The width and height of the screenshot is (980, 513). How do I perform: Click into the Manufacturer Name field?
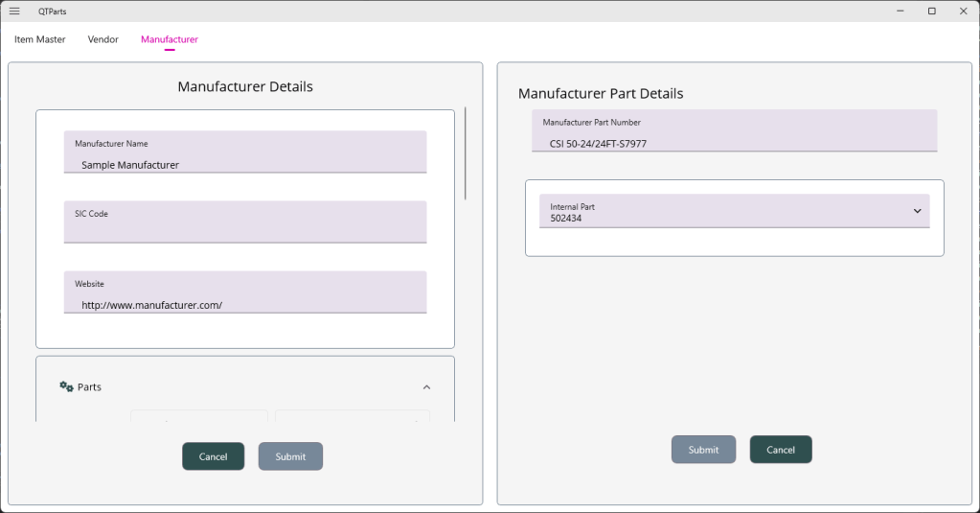pos(245,164)
